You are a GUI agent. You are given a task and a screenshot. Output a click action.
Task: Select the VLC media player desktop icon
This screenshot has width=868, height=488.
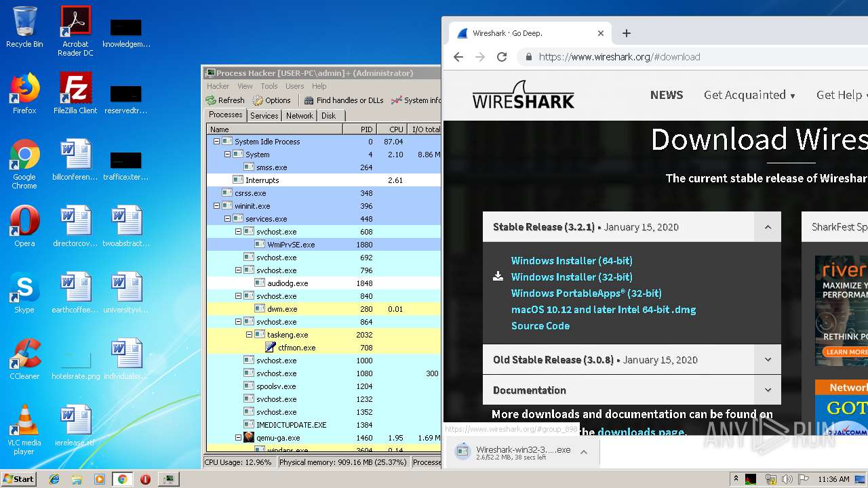tap(24, 430)
